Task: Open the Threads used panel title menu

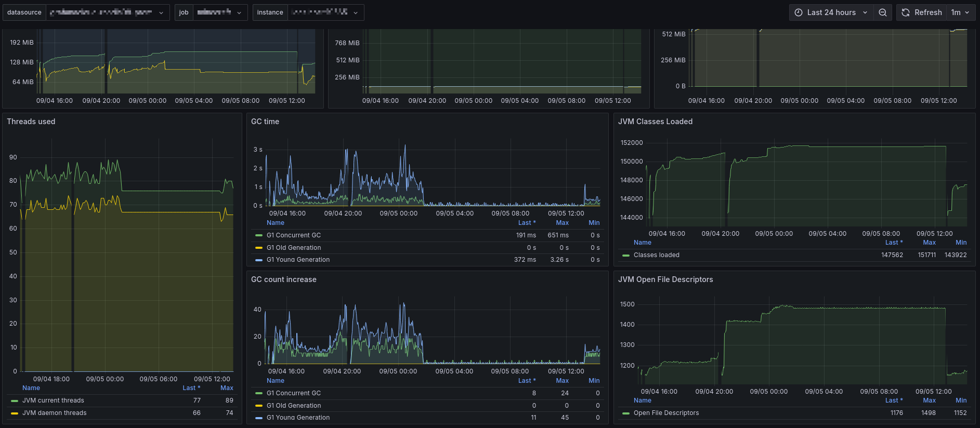Action: pos(31,122)
